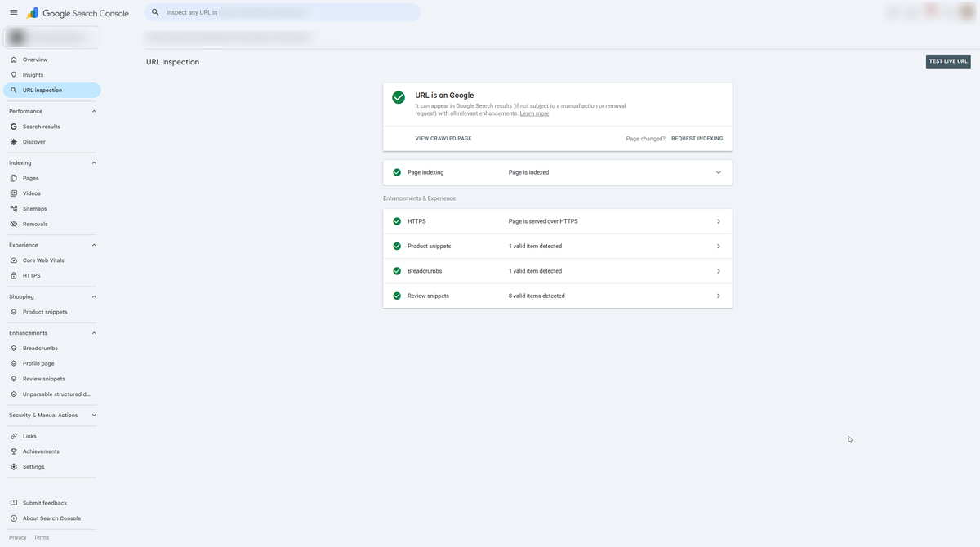Open the Learn more link
980x547 pixels.
(x=534, y=113)
